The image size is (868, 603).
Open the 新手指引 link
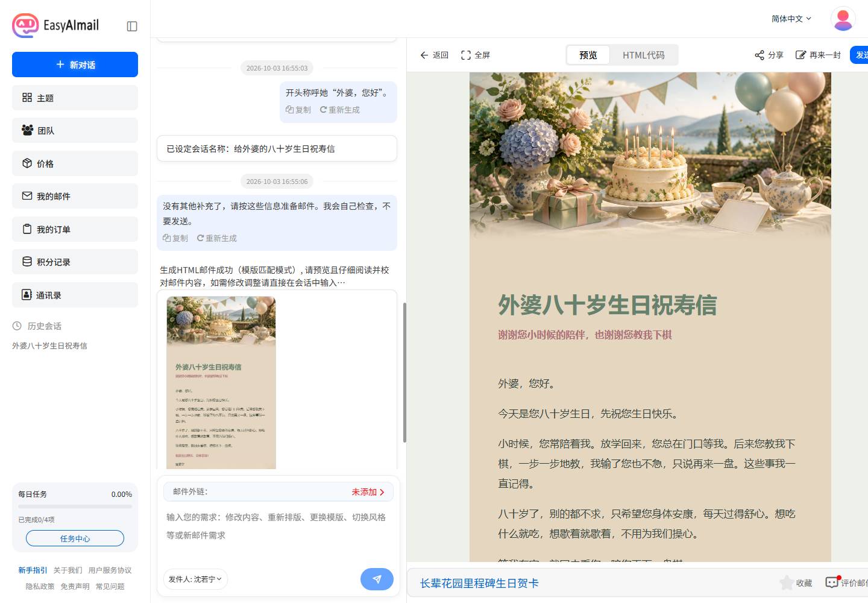click(33, 570)
